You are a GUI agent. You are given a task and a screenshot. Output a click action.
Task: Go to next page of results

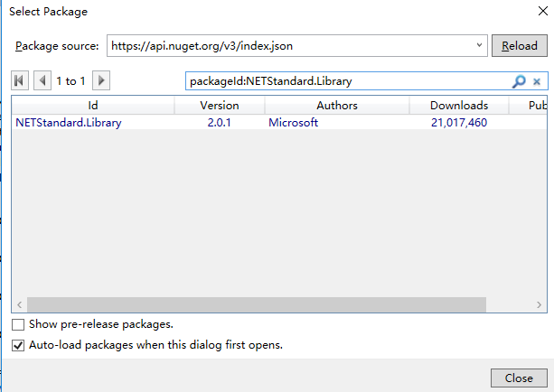point(101,81)
